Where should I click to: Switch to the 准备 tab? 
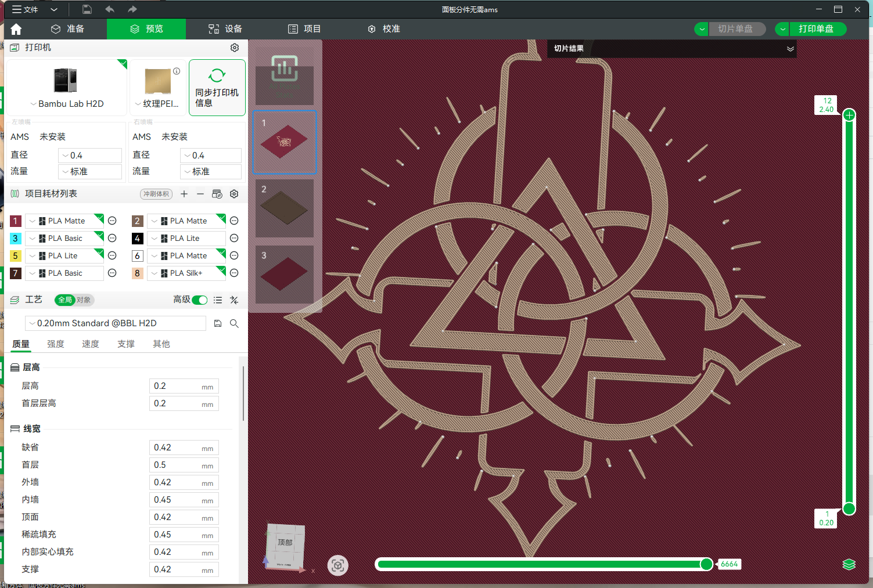(68, 29)
